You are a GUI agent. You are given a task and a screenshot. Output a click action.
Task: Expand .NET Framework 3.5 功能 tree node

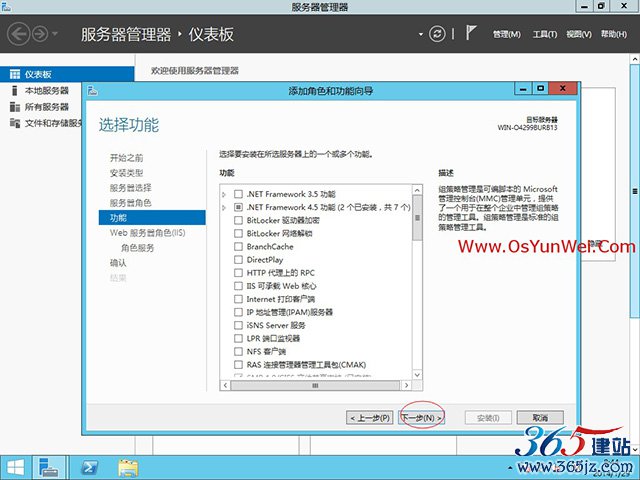tap(224, 194)
